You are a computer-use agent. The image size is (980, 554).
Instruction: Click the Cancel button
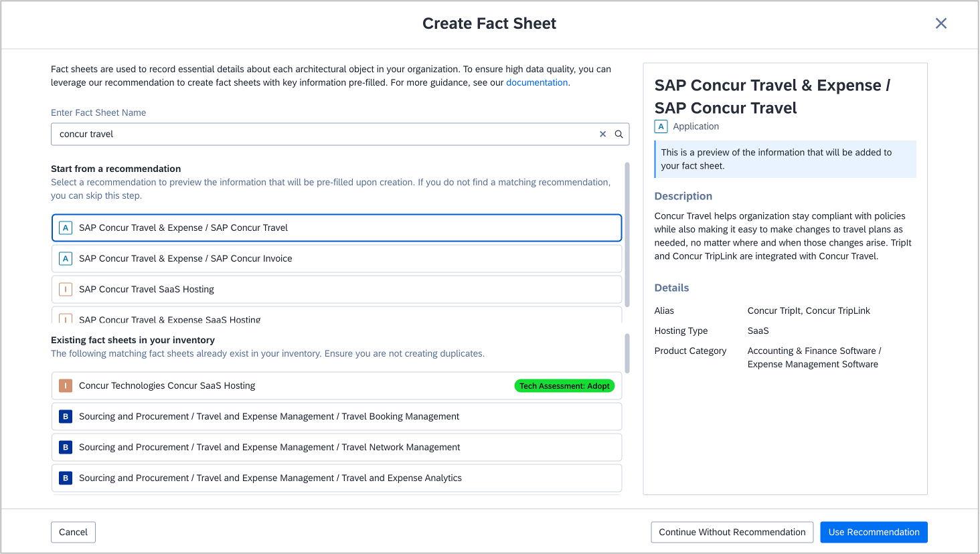73,532
